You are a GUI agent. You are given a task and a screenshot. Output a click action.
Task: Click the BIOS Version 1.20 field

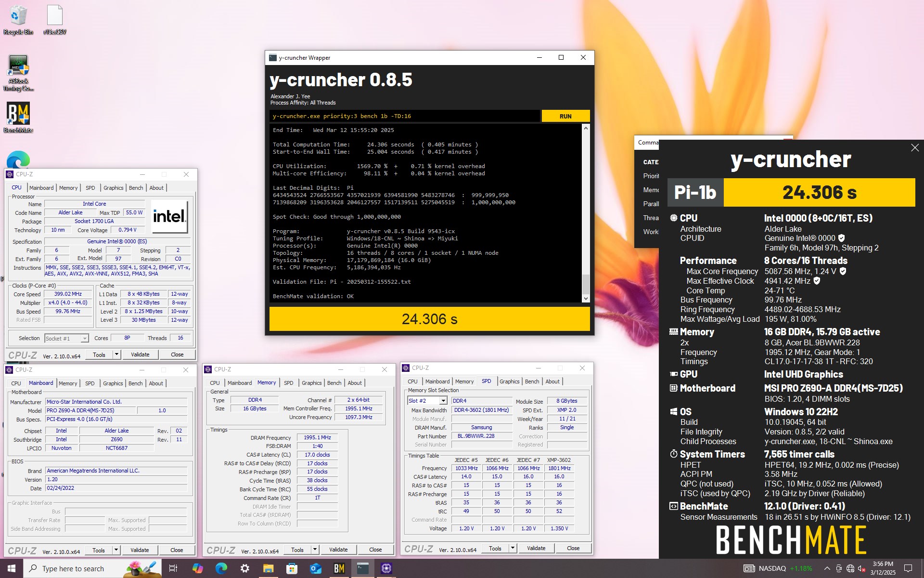[x=116, y=480]
